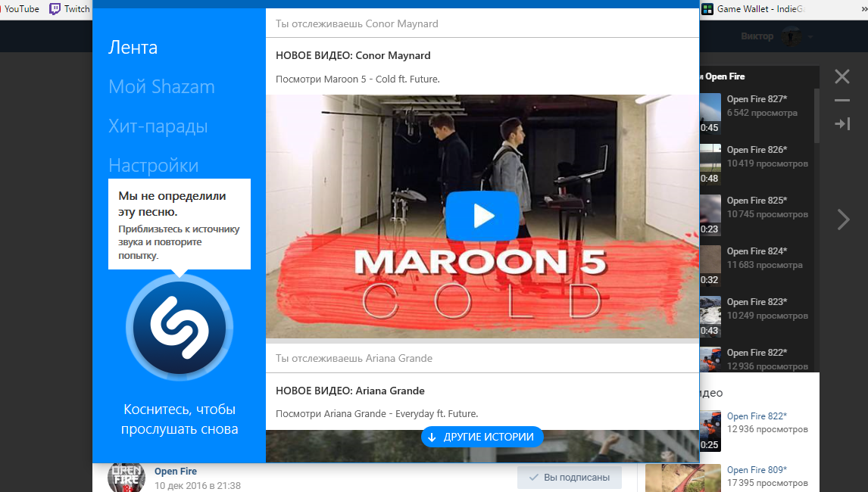Viewport: 868px width, 492px height.
Task: Open Хит-парады section
Action: pos(158,126)
